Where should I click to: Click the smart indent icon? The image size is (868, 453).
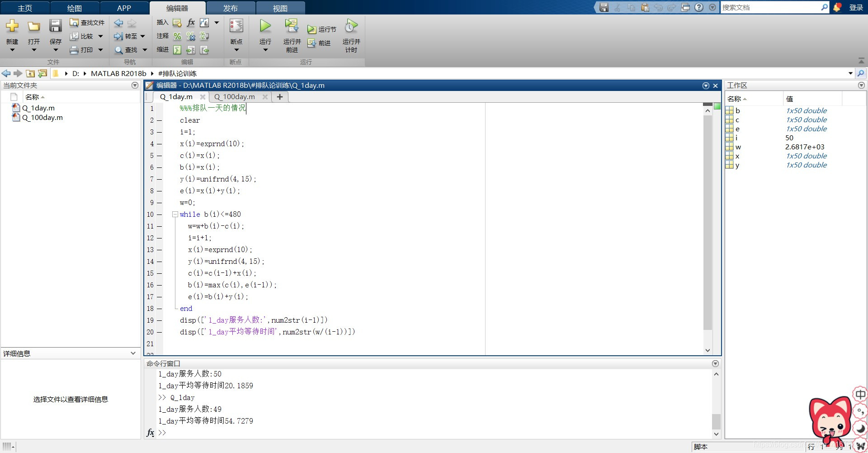[x=178, y=50]
